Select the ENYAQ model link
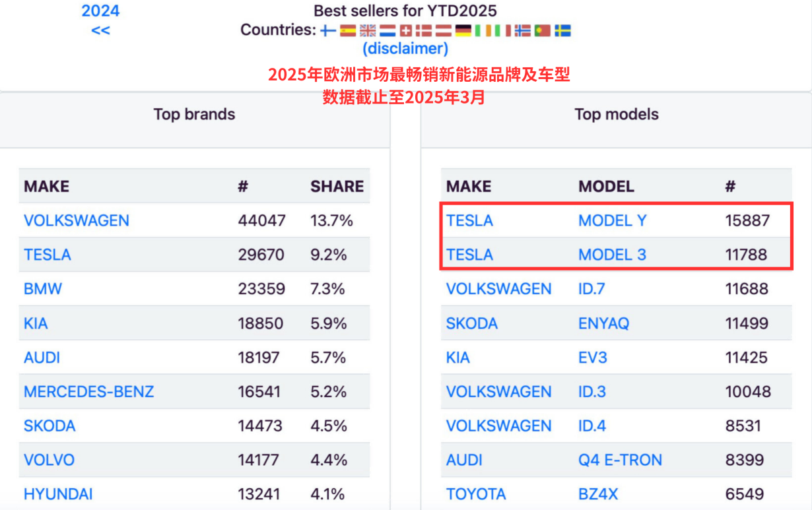Viewport: 812px width, 510px height. (604, 323)
